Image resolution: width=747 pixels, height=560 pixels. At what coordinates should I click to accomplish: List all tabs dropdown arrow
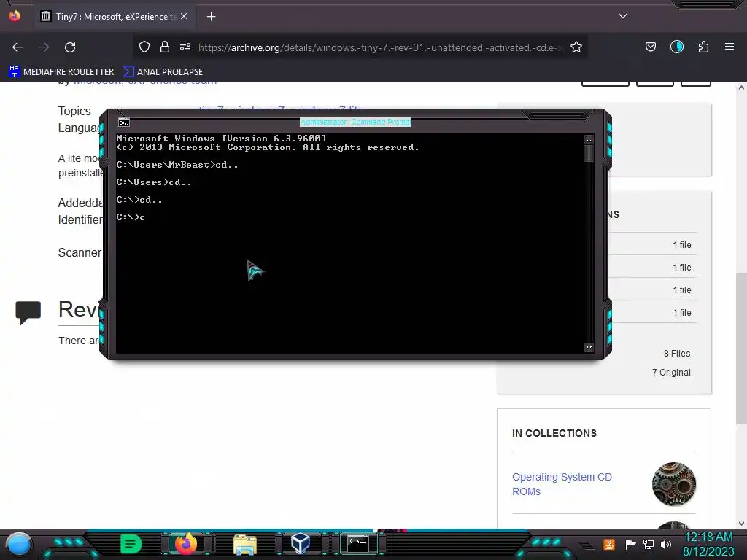point(623,16)
